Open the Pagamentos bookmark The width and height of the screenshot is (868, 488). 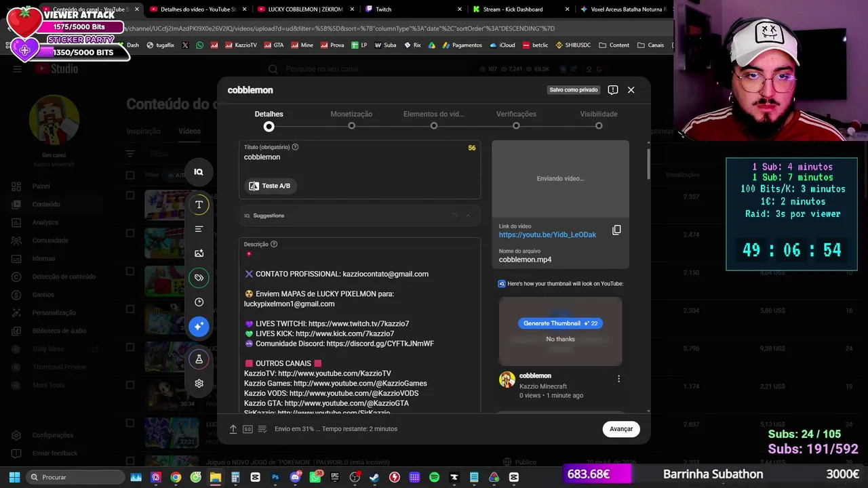461,45
